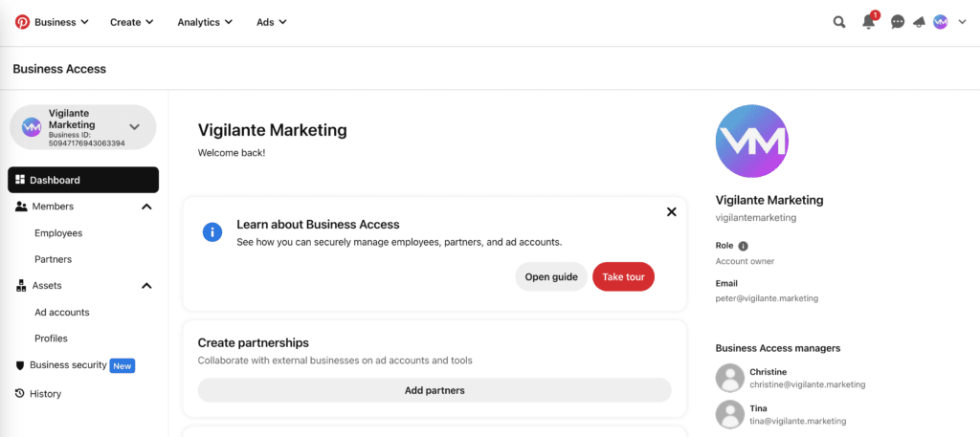980x437 pixels.
Task: Click the Role info icon
Action: coord(743,246)
